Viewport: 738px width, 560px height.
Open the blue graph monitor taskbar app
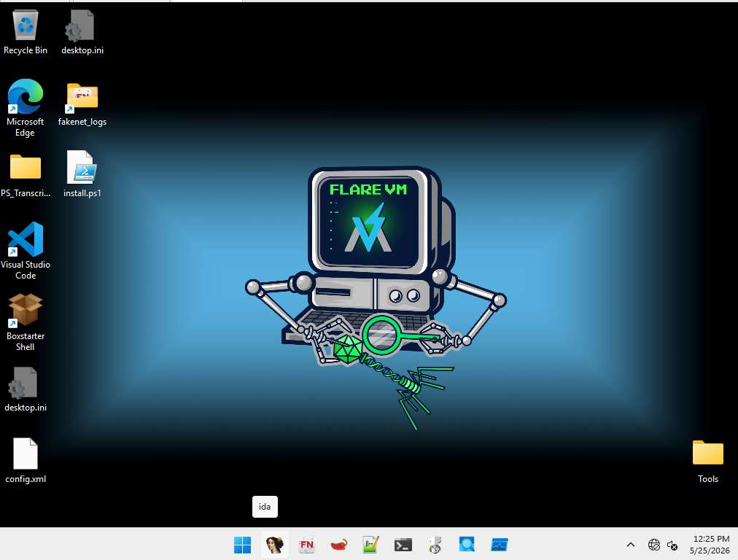click(500, 545)
